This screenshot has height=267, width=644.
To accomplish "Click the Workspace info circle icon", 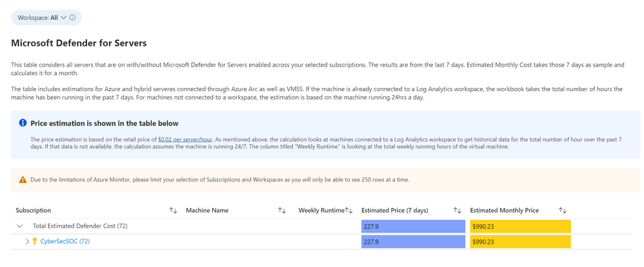I will pyautogui.click(x=73, y=17).
